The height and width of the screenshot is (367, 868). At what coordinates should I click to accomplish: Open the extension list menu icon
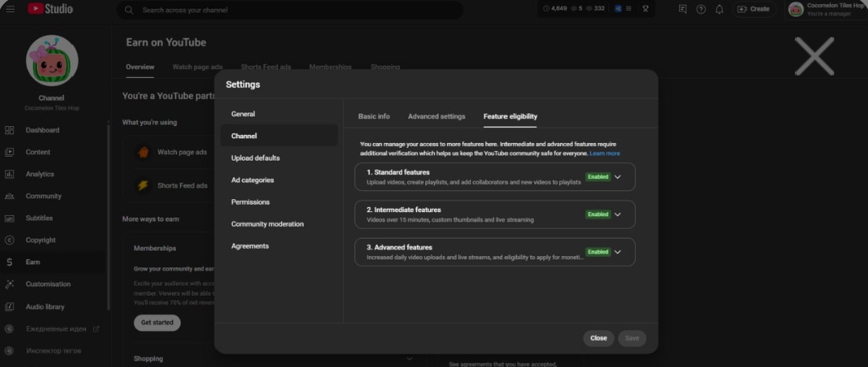[628, 9]
